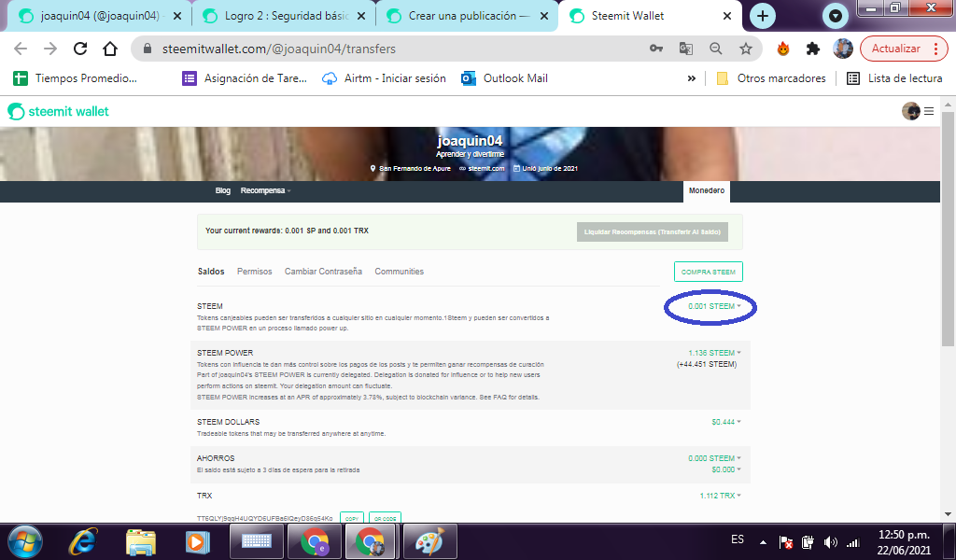Show hidden tray icons arrow
The height and width of the screenshot is (560, 956).
(763, 542)
